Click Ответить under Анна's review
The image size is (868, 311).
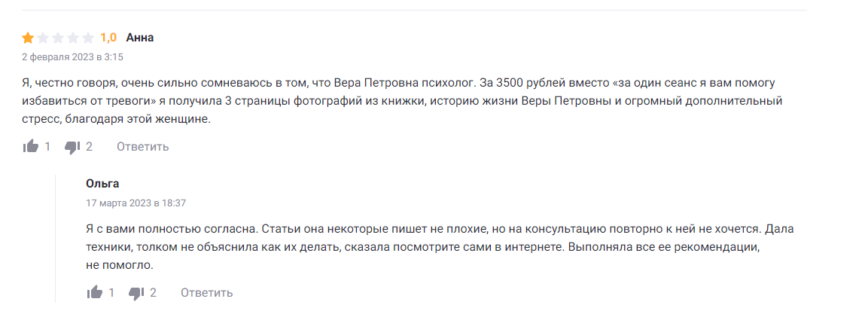click(142, 147)
